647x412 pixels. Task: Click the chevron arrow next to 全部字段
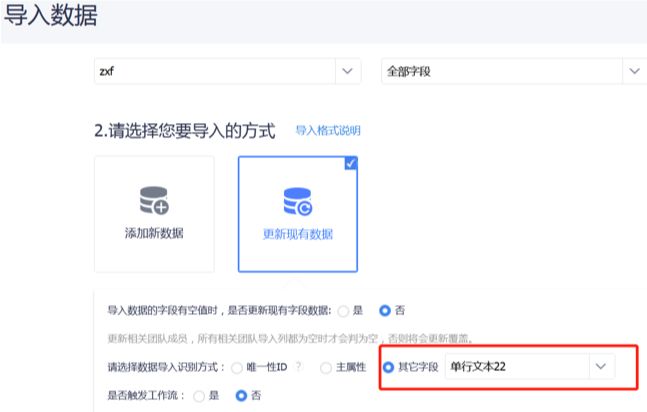633,71
